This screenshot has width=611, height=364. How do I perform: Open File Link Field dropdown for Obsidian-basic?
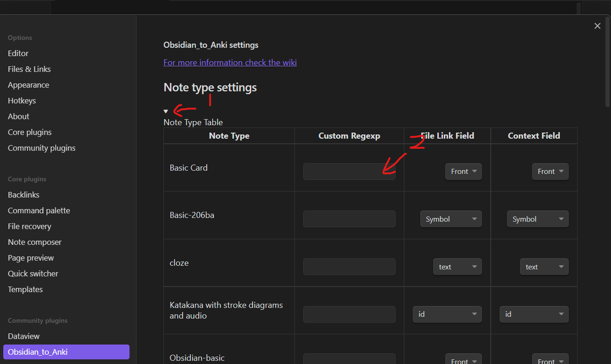point(463,359)
